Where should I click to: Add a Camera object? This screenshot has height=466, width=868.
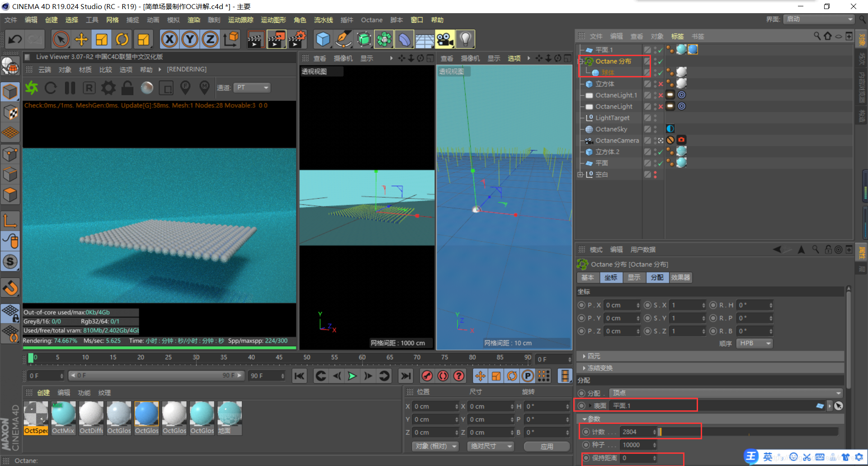[x=445, y=39]
